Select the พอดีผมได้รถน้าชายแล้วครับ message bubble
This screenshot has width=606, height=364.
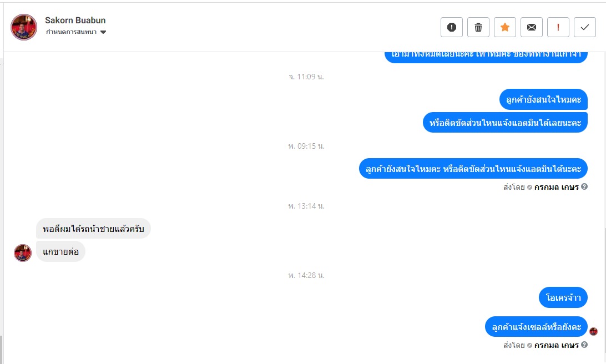(93, 229)
